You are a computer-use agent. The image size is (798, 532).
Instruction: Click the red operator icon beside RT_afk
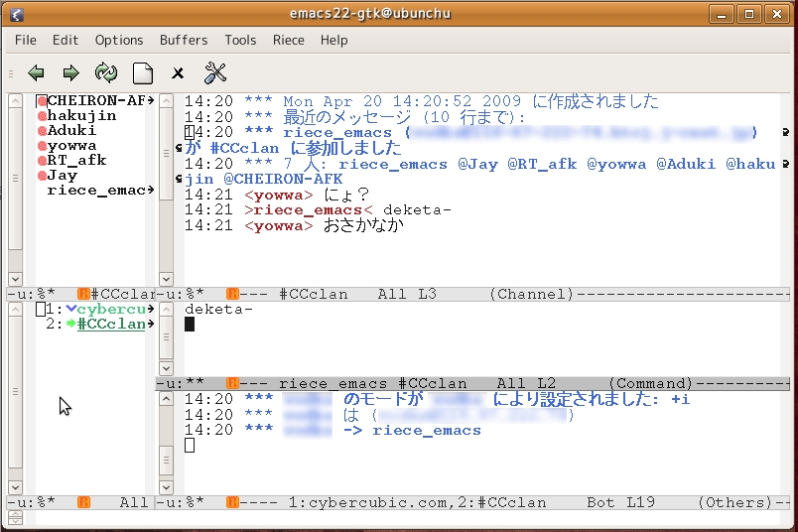tap(43, 161)
